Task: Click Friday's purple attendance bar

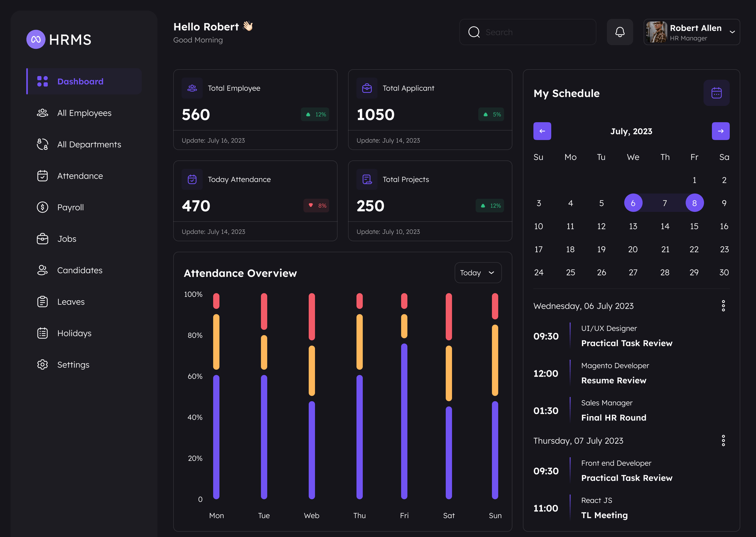Action: tap(404, 421)
